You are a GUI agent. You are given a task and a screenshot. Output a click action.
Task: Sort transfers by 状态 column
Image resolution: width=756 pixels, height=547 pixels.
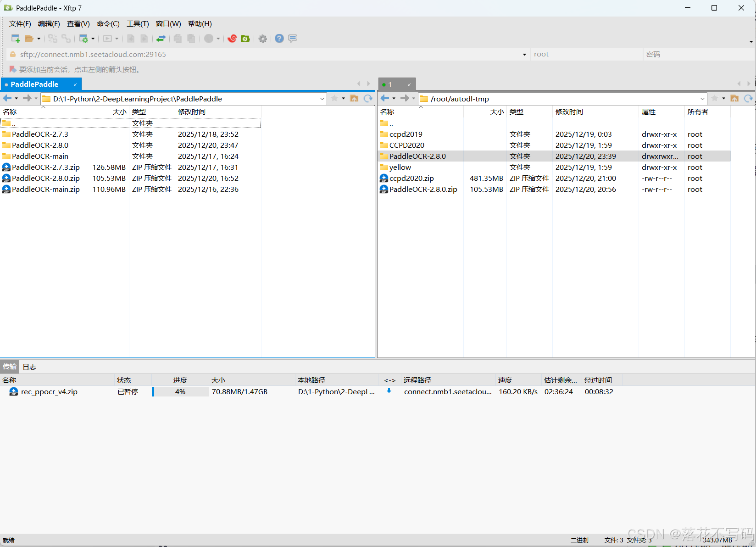[133, 380]
